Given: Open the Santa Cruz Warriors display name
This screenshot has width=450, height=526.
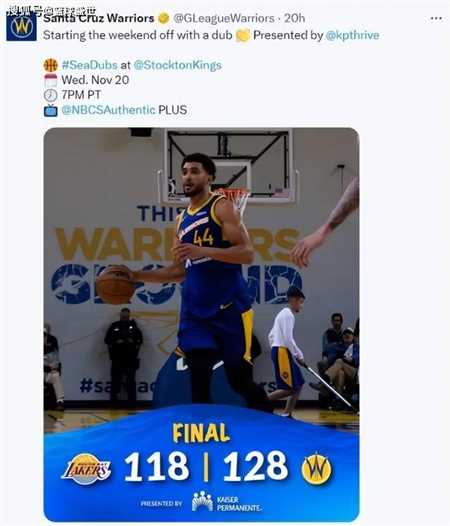Looking at the screenshot, I should click(99, 18).
